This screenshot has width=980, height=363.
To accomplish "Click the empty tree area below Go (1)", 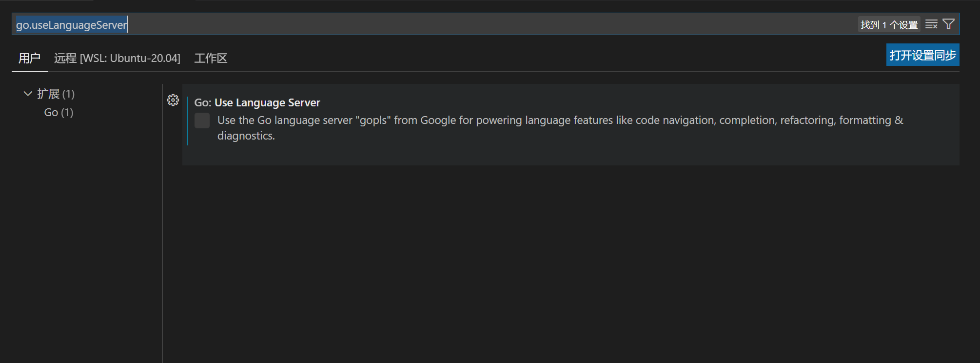I will point(83,220).
